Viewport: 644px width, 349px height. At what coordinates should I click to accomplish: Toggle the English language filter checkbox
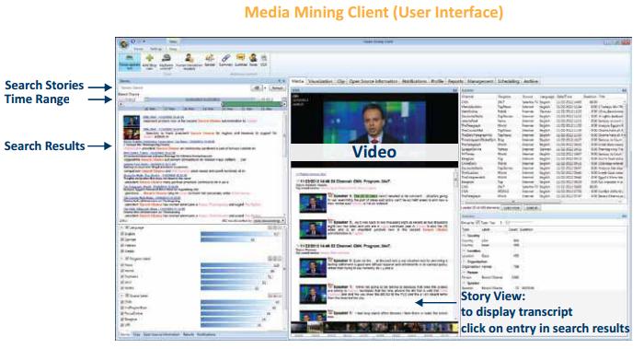pyautogui.click(x=122, y=234)
